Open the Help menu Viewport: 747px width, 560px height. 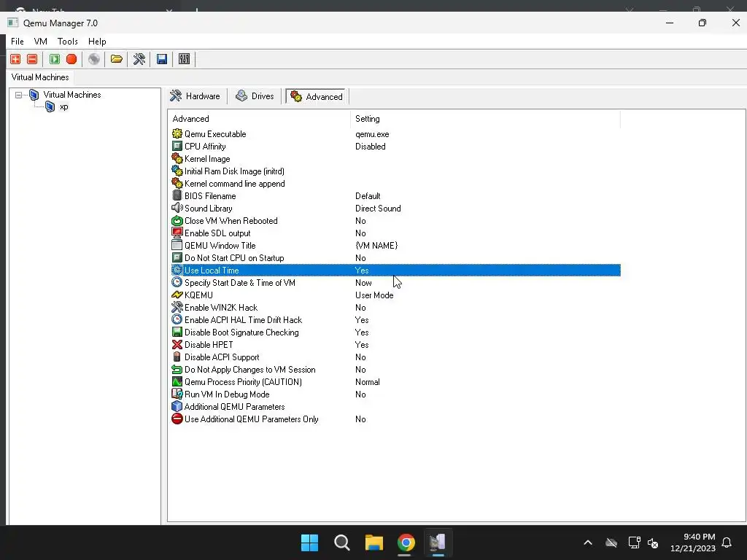click(x=97, y=42)
